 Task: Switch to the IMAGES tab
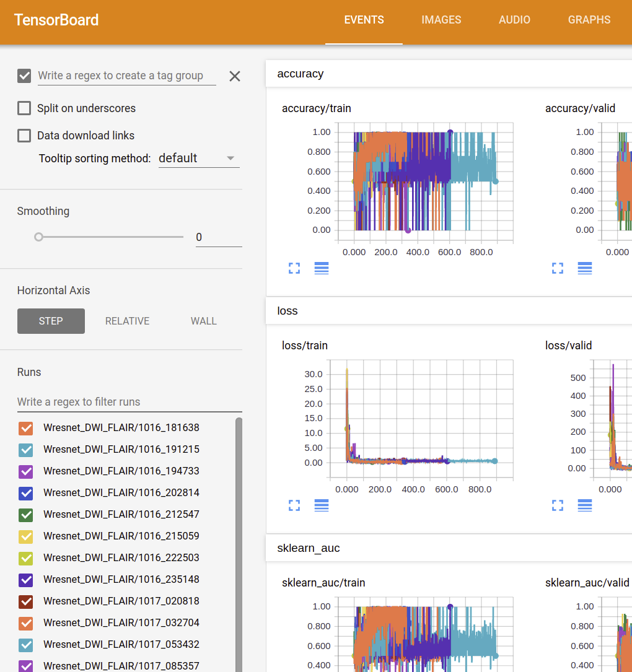[x=441, y=20]
